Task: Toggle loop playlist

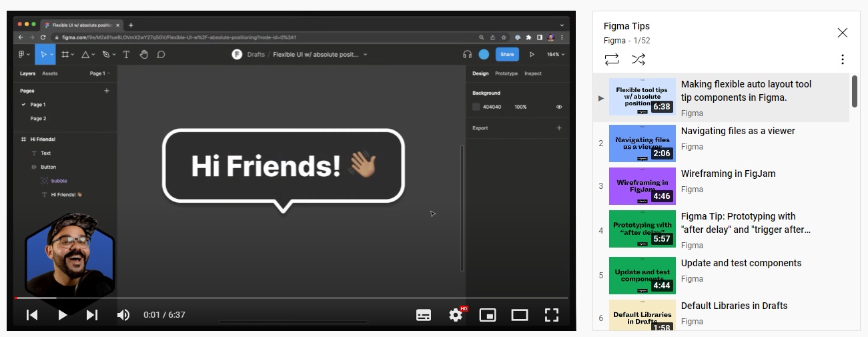Action: 612,59
